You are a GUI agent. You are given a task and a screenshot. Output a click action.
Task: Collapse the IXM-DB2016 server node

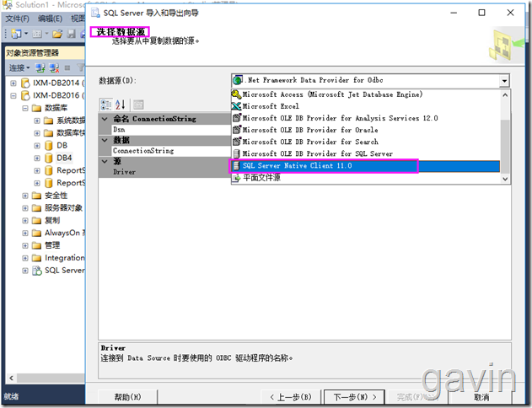[13, 95]
